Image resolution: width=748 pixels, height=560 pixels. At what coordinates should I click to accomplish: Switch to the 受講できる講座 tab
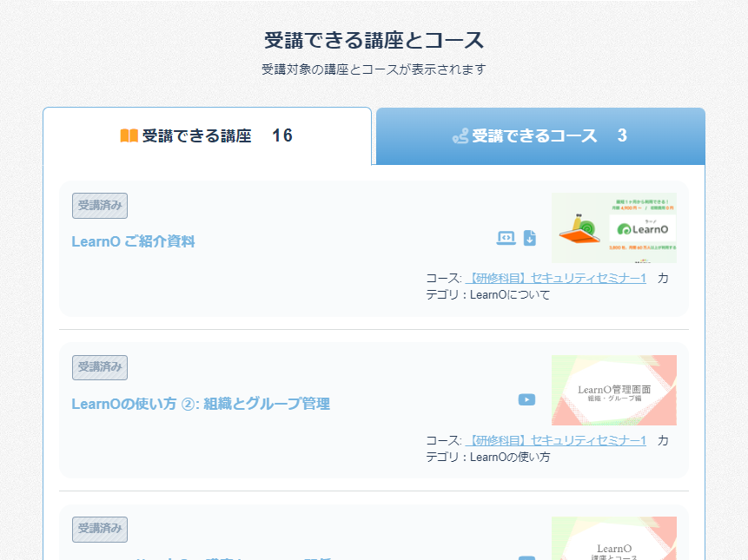(207, 135)
